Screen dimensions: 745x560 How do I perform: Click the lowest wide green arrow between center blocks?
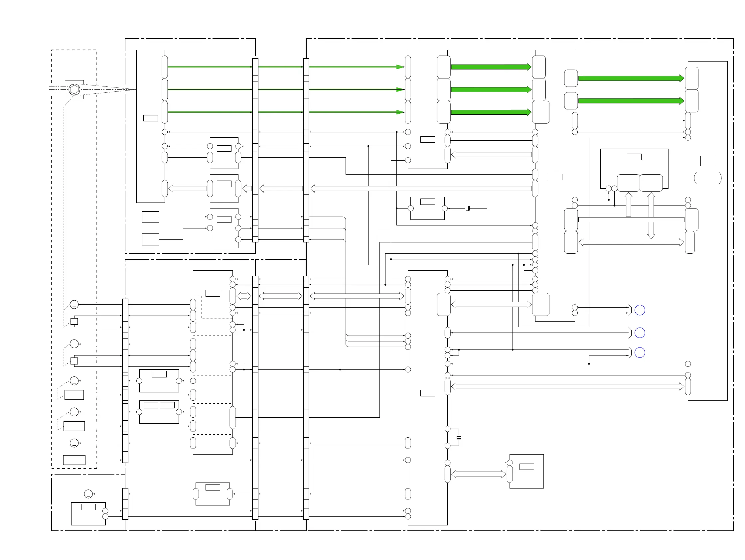tap(491, 112)
